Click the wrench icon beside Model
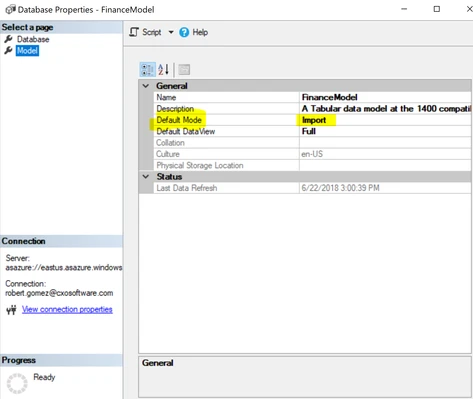 coord(9,51)
